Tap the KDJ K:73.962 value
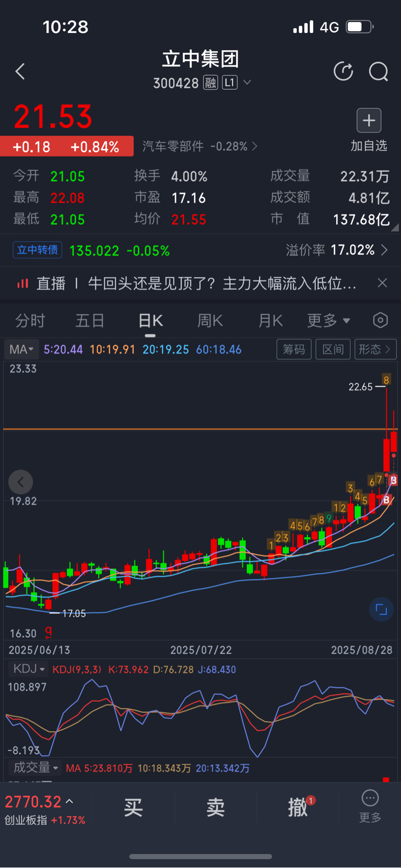The height and width of the screenshot is (868, 401). tap(128, 669)
